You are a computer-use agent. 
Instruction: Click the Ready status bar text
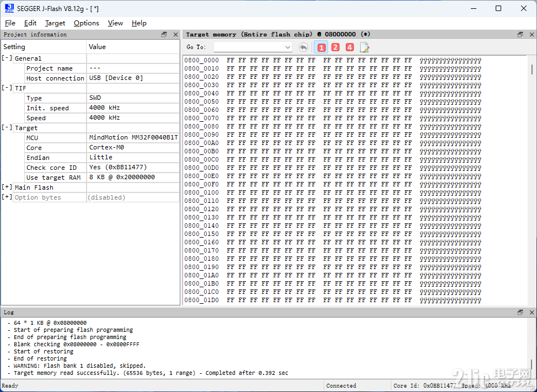[x=10, y=385]
